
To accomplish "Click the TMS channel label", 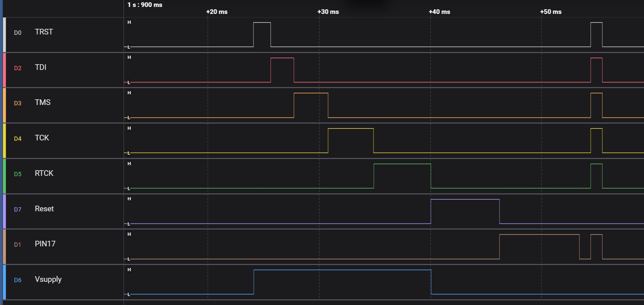I will click(43, 103).
